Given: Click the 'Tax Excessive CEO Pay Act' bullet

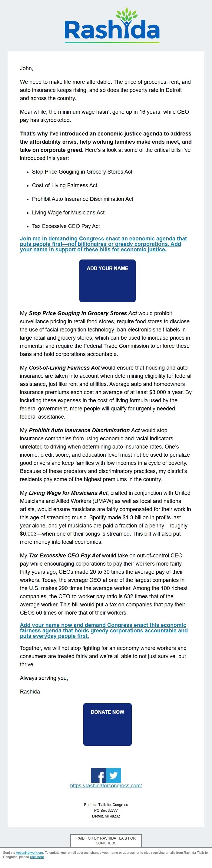Looking at the screenshot, I should tap(66, 226).
